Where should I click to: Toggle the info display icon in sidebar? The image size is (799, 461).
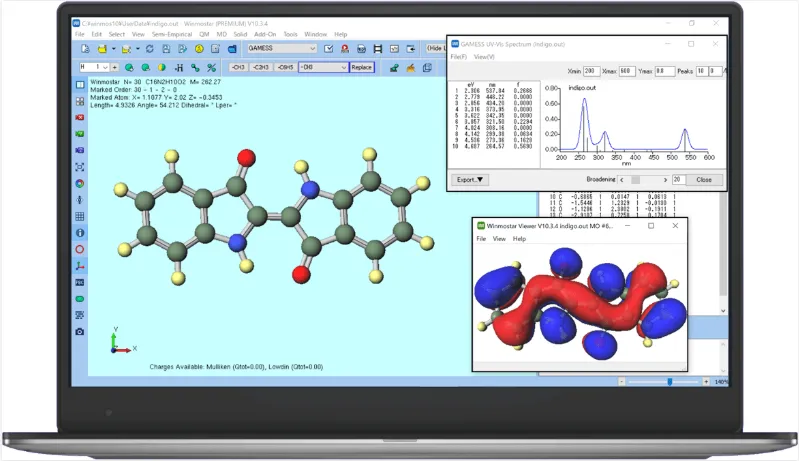tap(80, 233)
